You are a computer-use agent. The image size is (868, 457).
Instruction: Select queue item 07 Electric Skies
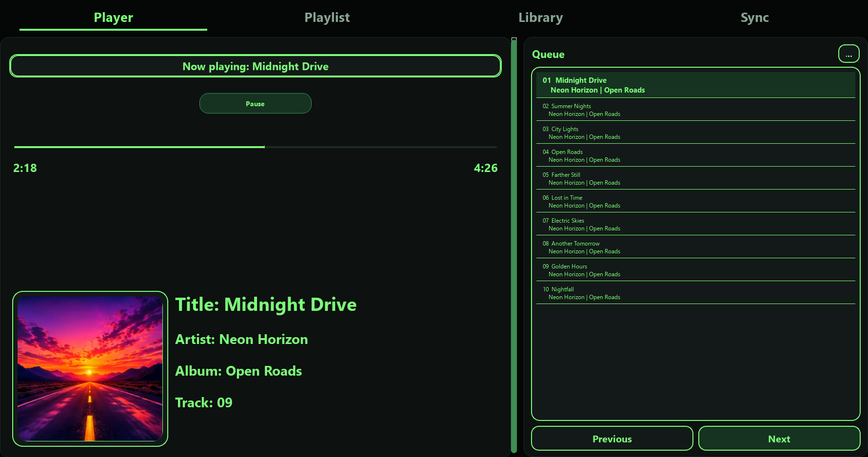tap(695, 224)
